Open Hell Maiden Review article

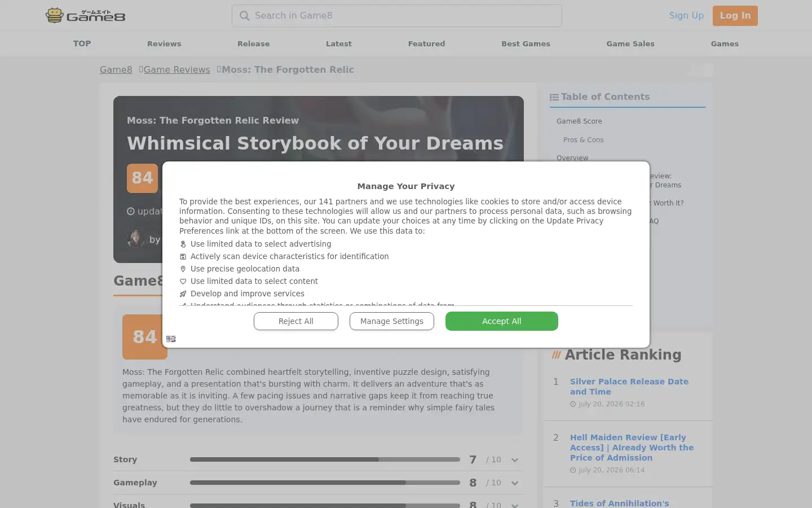(x=632, y=448)
